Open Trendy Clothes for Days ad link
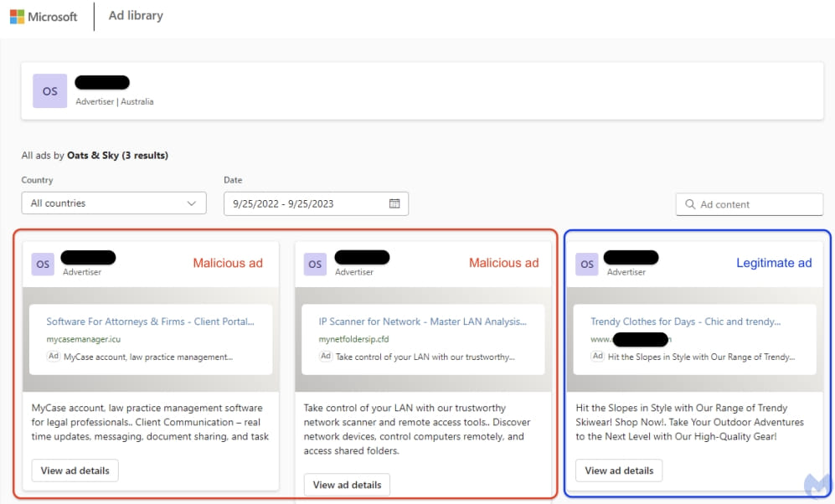The image size is (835, 504). point(685,321)
